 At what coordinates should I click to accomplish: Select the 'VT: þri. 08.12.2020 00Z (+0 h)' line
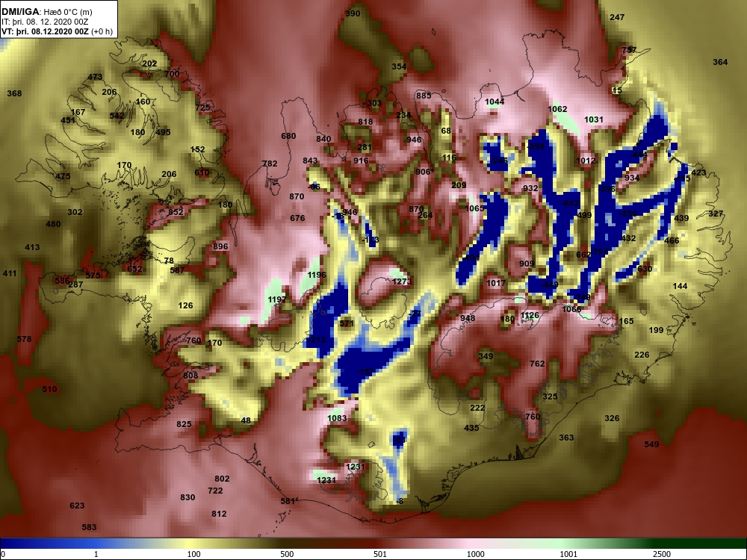pos(58,31)
